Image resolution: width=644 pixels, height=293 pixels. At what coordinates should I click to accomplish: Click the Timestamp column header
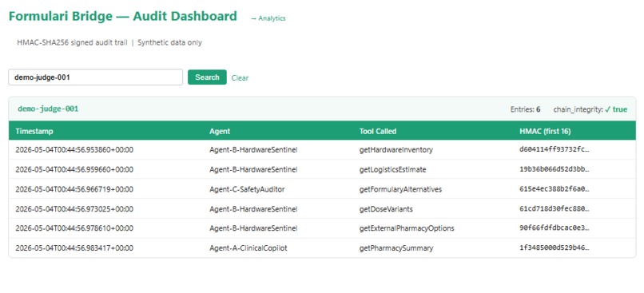[34, 131]
